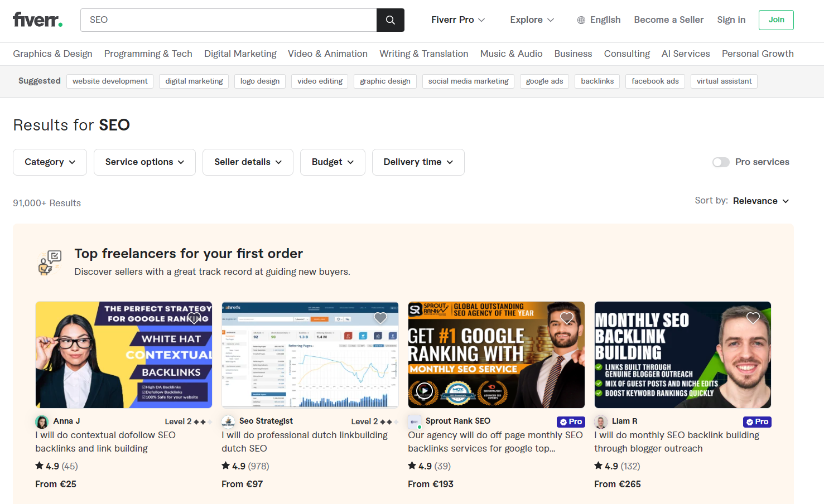This screenshot has width=824, height=504.
Task: Favorite Sprout Rank SEO gig heart icon
Action: click(x=567, y=318)
